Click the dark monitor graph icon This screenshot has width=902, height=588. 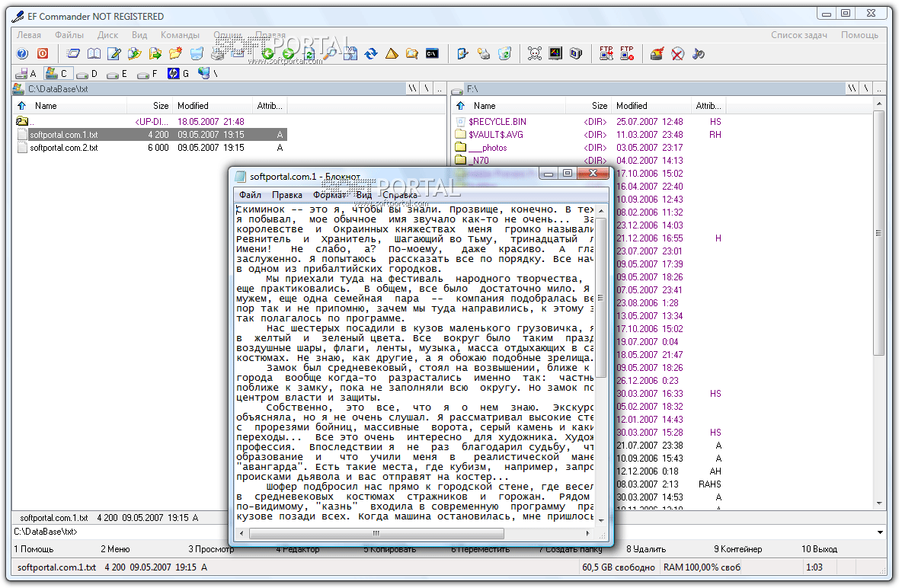pos(555,53)
